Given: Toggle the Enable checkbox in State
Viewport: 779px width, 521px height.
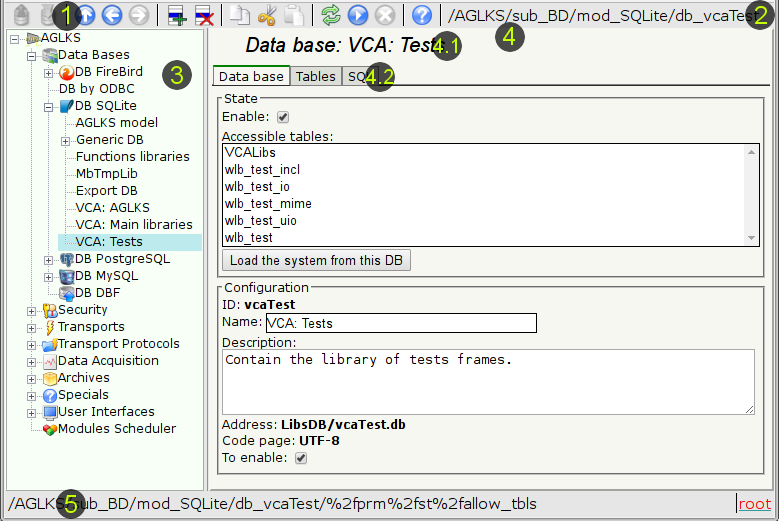Looking at the screenshot, I should (283, 117).
